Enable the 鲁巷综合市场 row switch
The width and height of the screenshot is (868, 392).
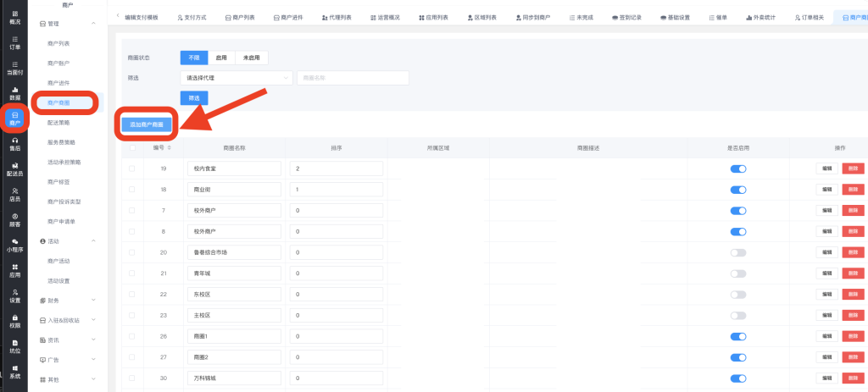coord(738,252)
